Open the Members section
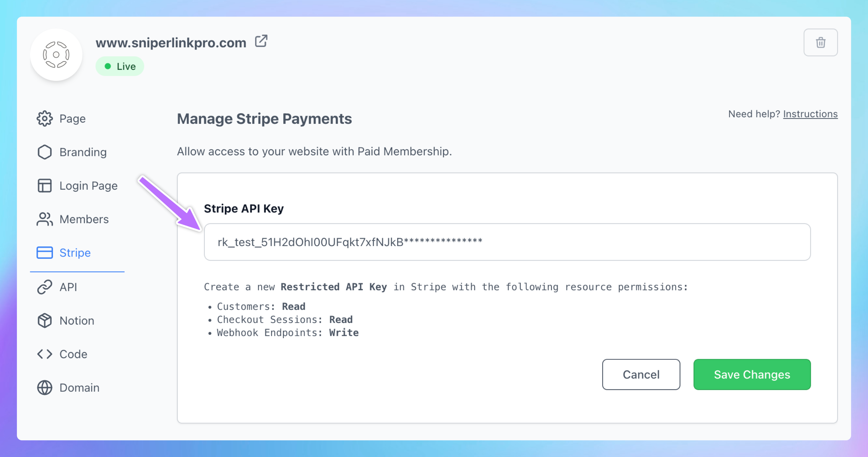Viewport: 868px width, 457px height. tap(84, 219)
